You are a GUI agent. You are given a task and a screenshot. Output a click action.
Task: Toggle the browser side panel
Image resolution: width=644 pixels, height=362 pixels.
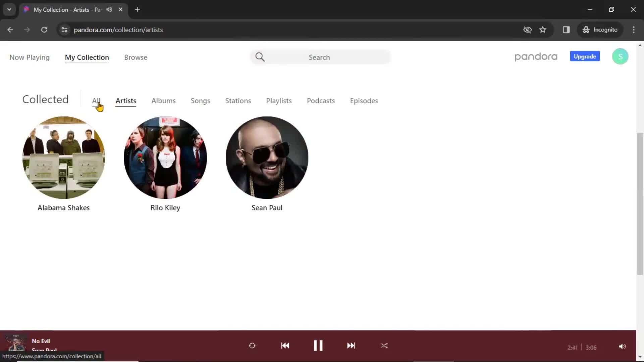566,30
